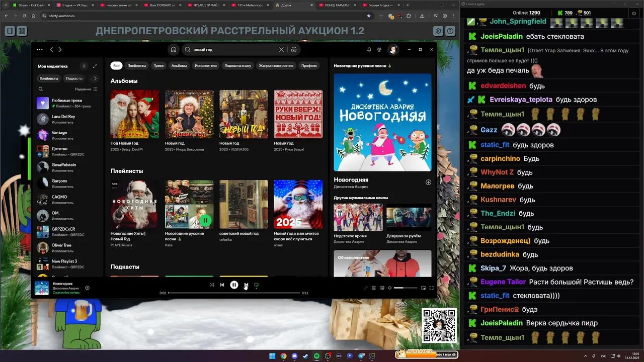
Task: Select the 'Альбомы' search filter
Action: (179, 66)
